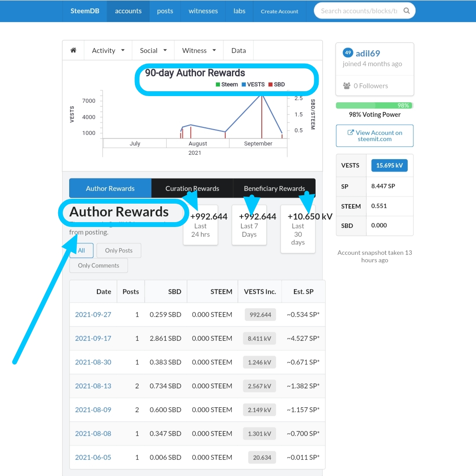The width and height of the screenshot is (476, 476).
Task: Open the 2021-06-05 date link
Action: pyautogui.click(x=93, y=457)
